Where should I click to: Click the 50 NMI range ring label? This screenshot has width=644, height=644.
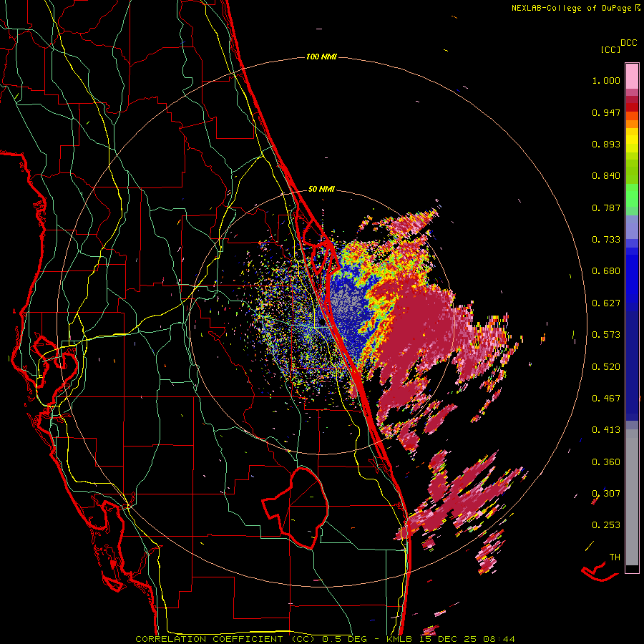point(321,190)
